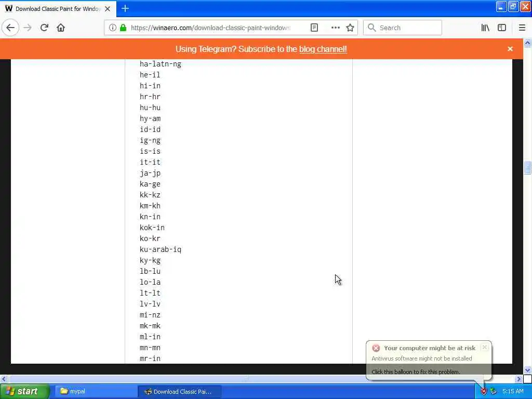532x399 pixels.
Task: Close the Download Classic Paint tab
Action: click(108, 9)
